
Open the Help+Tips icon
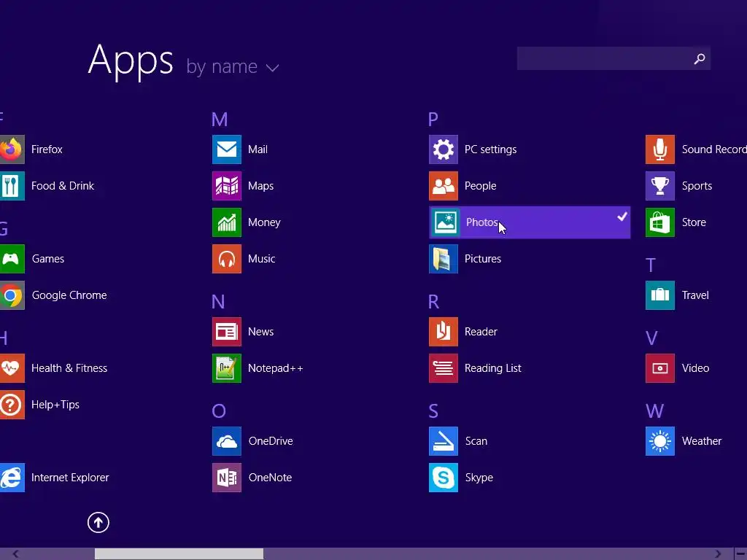click(12, 405)
